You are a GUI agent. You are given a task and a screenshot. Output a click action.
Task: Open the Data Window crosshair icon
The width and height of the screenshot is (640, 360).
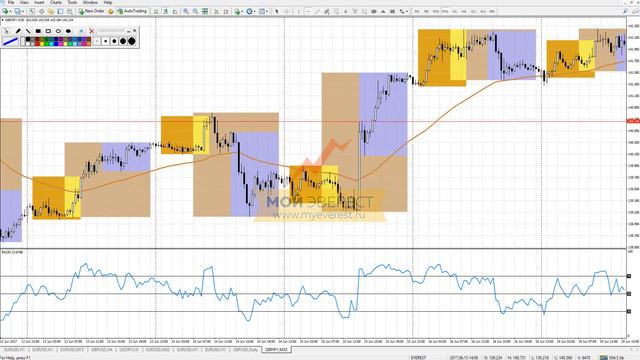42,11
